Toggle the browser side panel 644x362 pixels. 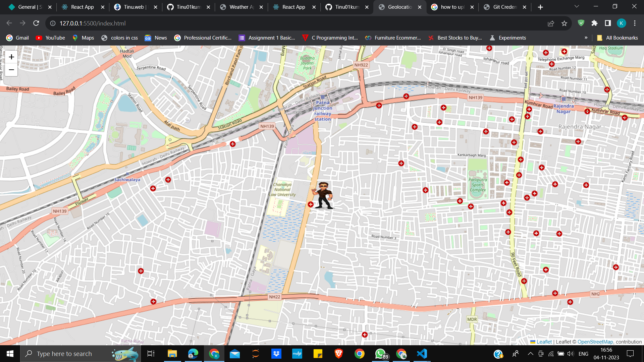click(x=608, y=23)
